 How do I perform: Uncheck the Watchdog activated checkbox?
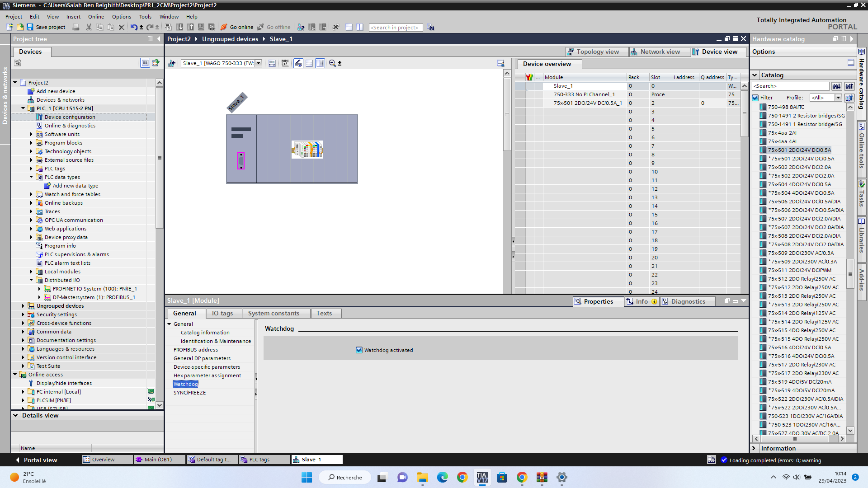coord(359,350)
